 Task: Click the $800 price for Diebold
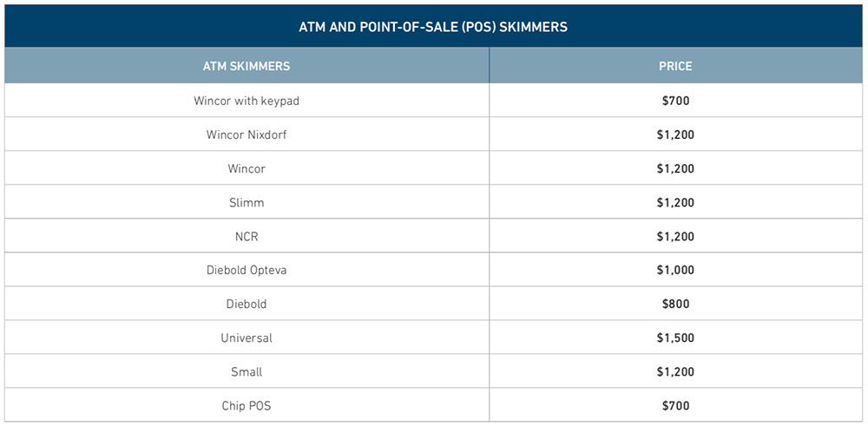[675, 304]
